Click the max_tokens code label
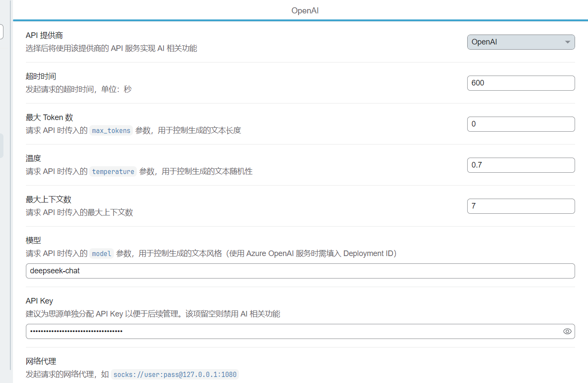 (x=111, y=130)
